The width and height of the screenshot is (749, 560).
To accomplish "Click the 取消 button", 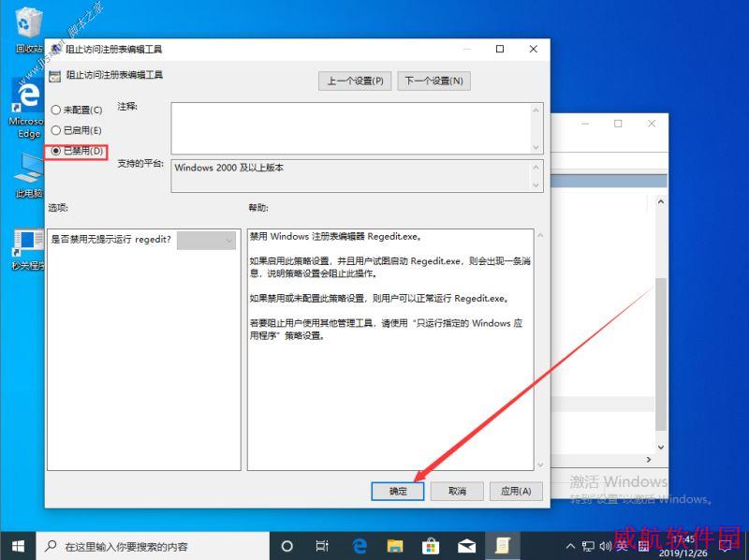I will click(x=457, y=491).
